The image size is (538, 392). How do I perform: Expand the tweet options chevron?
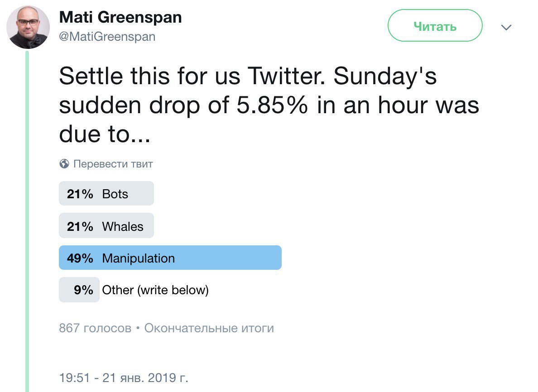pos(506,28)
